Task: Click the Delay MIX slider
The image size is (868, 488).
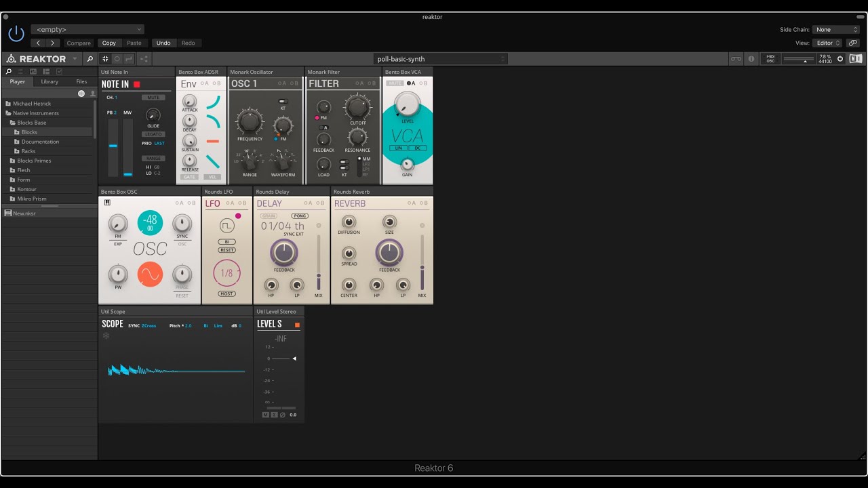Action: pos(319,263)
